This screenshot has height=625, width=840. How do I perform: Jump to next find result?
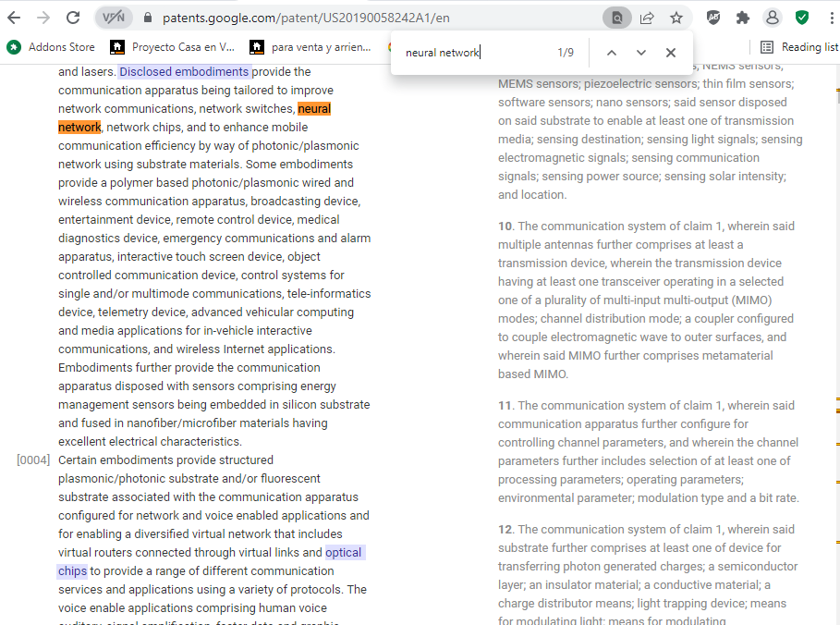click(641, 53)
